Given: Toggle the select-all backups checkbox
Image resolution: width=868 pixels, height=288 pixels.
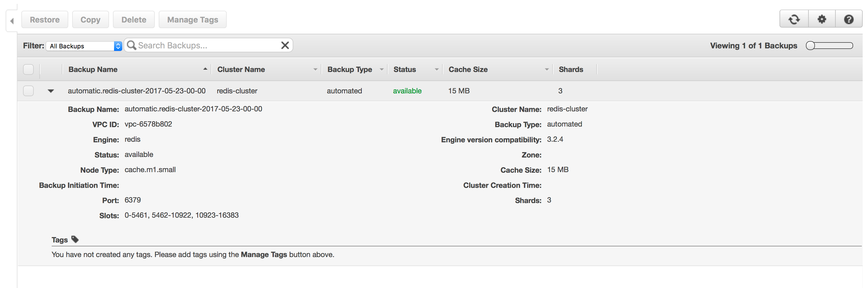Looking at the screenshot, I should [x=28, y=69].
